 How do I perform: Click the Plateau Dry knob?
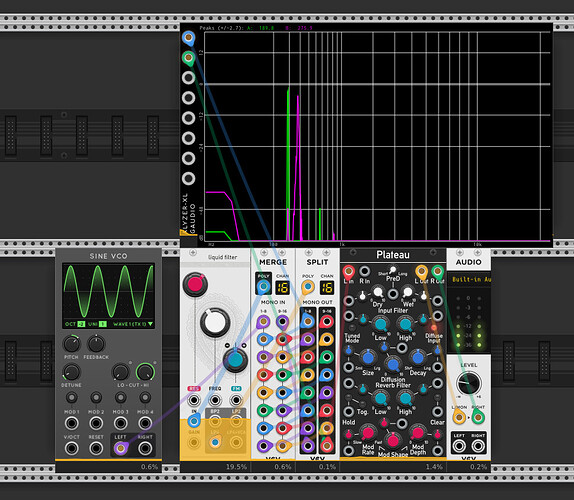tap(377, 292)
